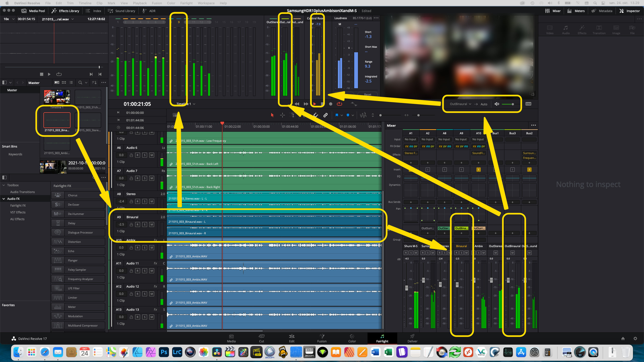Select the range crosshair tool
Screen dimensions: 644x362
[282, 115]
